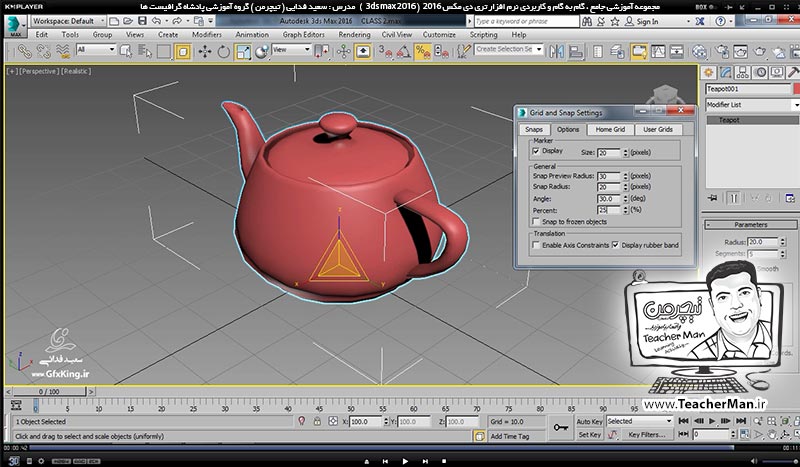Screen dimensions: 800x467
Task: Activate Select and Move tool
Action: coord(205,52)
